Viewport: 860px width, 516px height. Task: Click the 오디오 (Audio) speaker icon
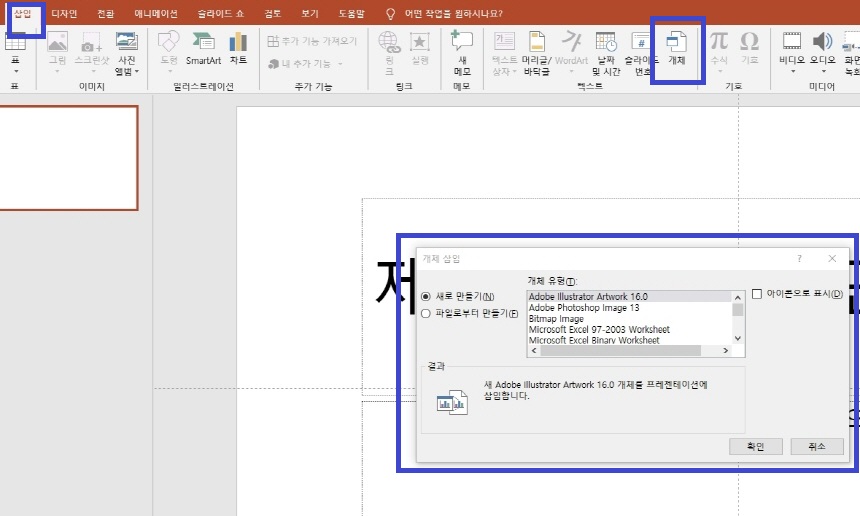pyautogui.click(x=822, y=41)
